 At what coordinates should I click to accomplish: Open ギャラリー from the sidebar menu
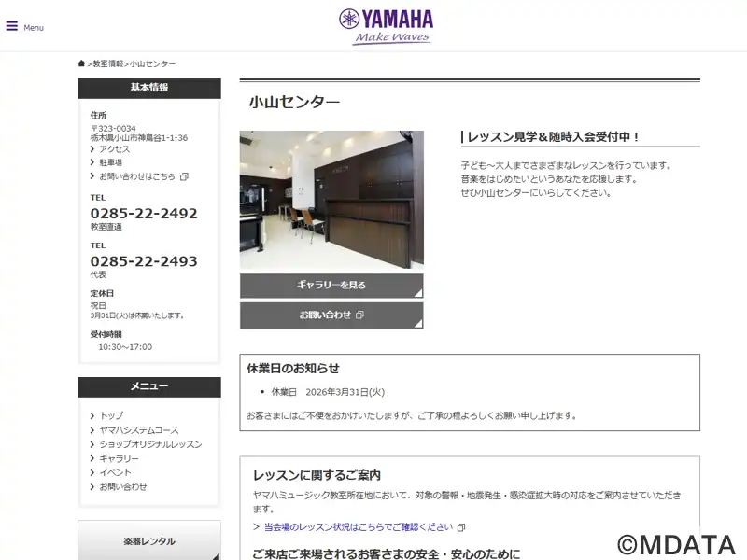pyautogui.click(x=120, y=458)
